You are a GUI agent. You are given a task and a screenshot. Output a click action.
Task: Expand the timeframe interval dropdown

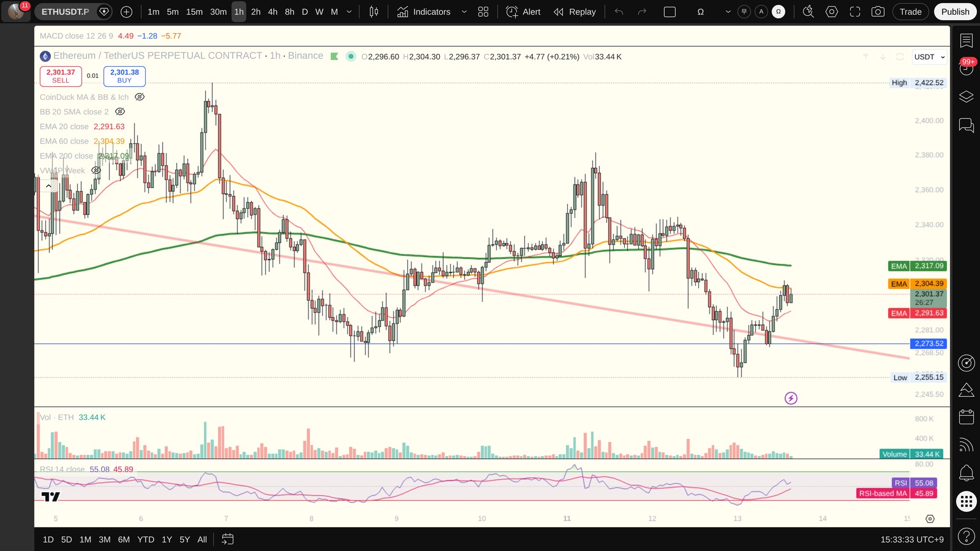click(x=349, y=12)
